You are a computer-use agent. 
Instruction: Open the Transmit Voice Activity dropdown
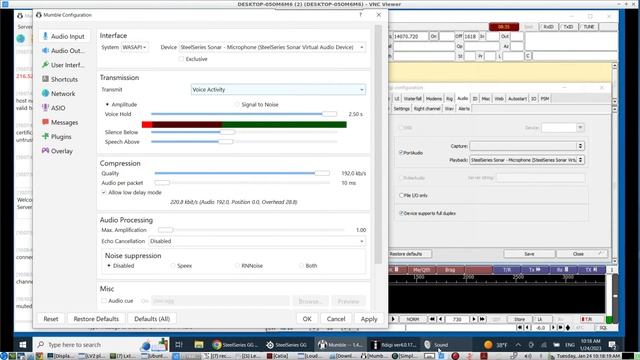tap(278, 89)
